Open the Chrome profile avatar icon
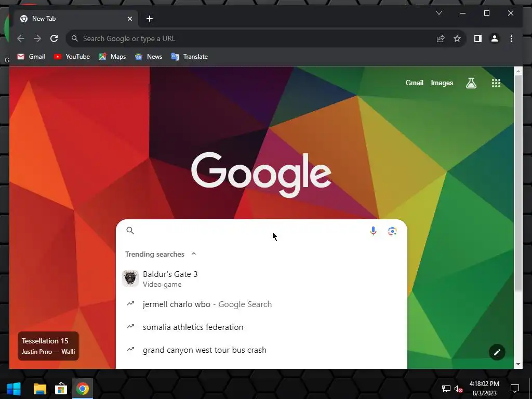Viewport: 532px width, 399px height. pos(495,38)
